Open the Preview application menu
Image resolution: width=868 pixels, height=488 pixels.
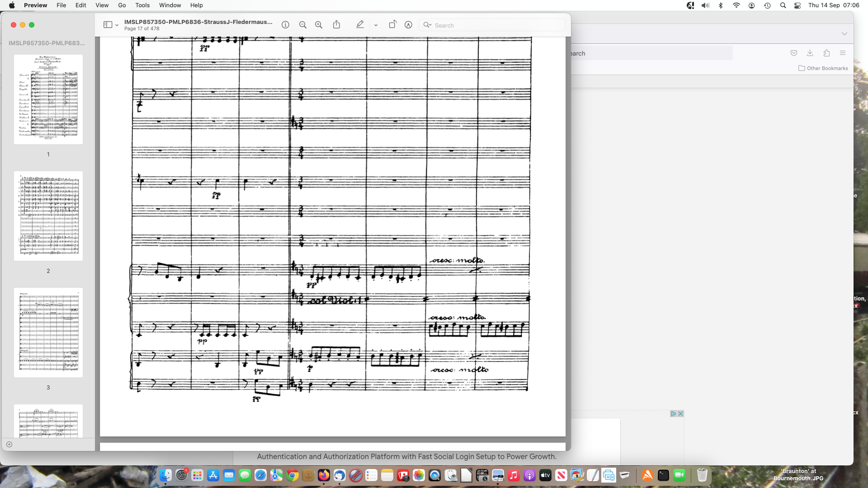click(x=35, y=5)
